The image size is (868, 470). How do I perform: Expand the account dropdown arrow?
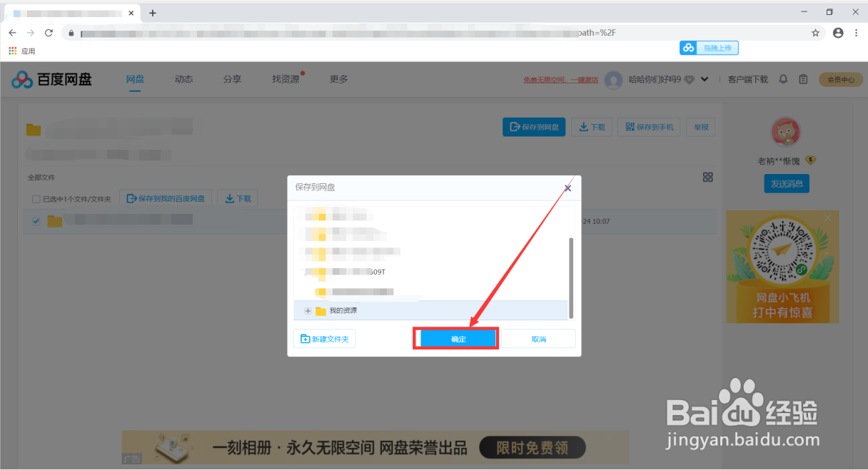705,80
